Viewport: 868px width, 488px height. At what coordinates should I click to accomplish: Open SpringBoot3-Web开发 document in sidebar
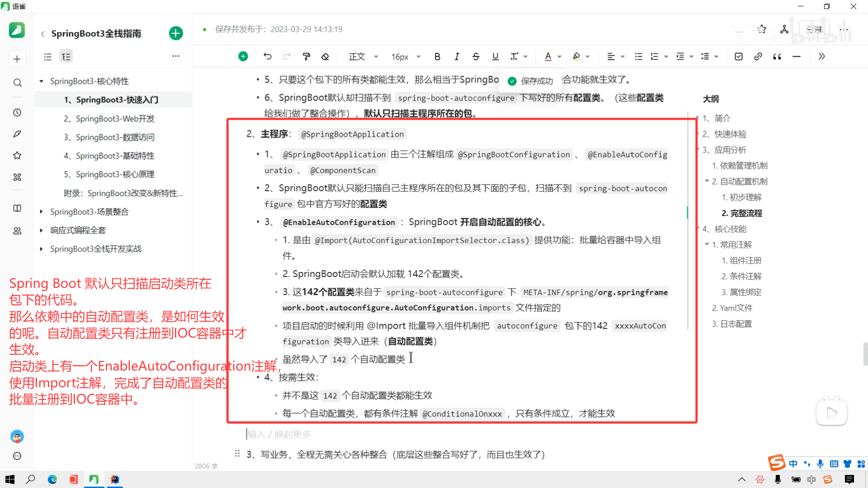[115, 118]
